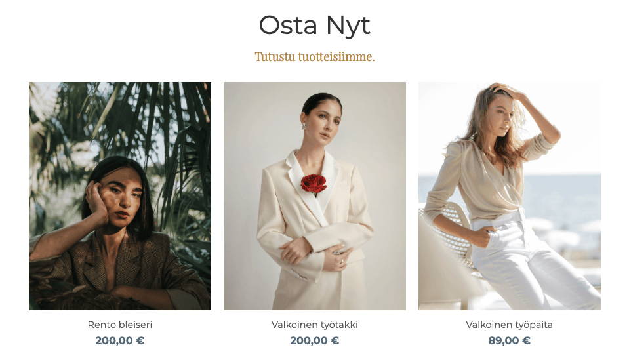The width and height of the screenshot is (629, 364).
Task: Click the red flower on the white jacket
Action: click(314, 184)
